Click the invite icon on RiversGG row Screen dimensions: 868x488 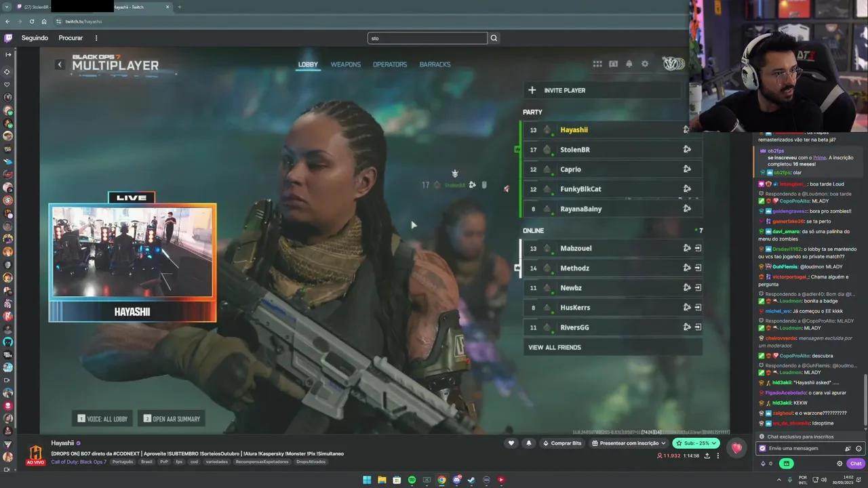pyautogui.click(x=687, y=327)
